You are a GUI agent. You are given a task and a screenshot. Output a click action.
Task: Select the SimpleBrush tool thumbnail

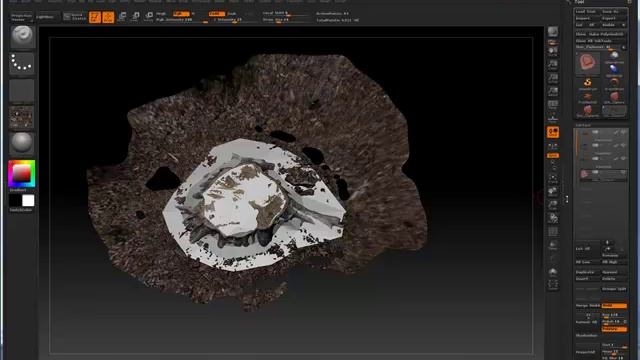tap(614, 56)
